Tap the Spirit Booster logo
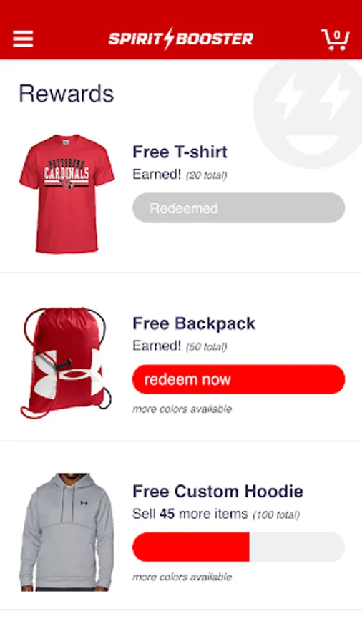This screenshot has height=644, width=362. (x=180, y=39)
